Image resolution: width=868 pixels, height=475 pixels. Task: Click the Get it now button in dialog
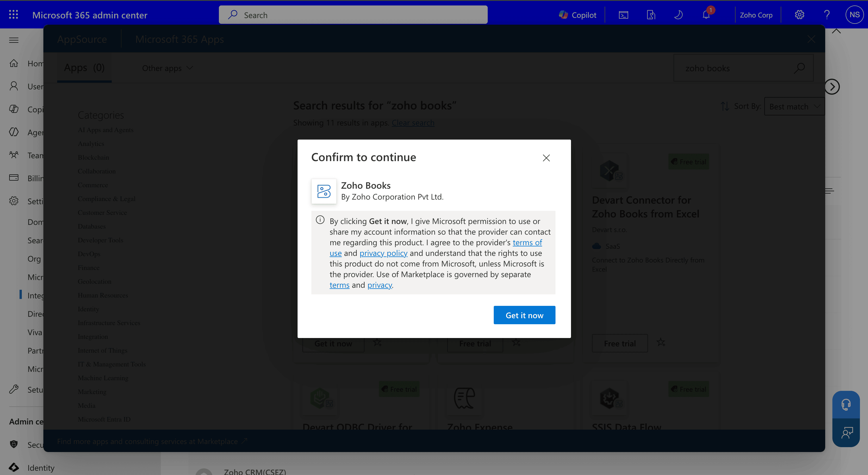[524, 315]
